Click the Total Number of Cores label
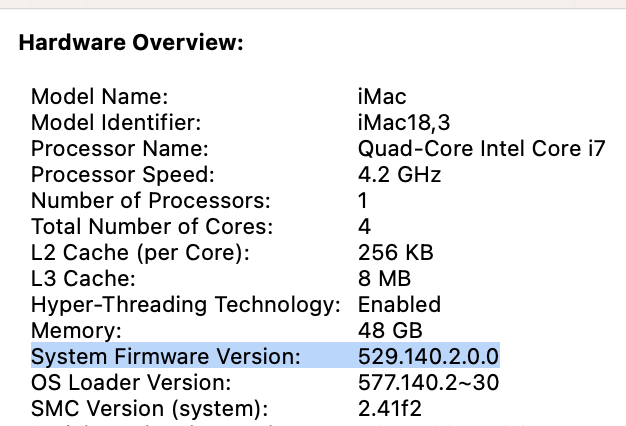 [x=152, y=227]
